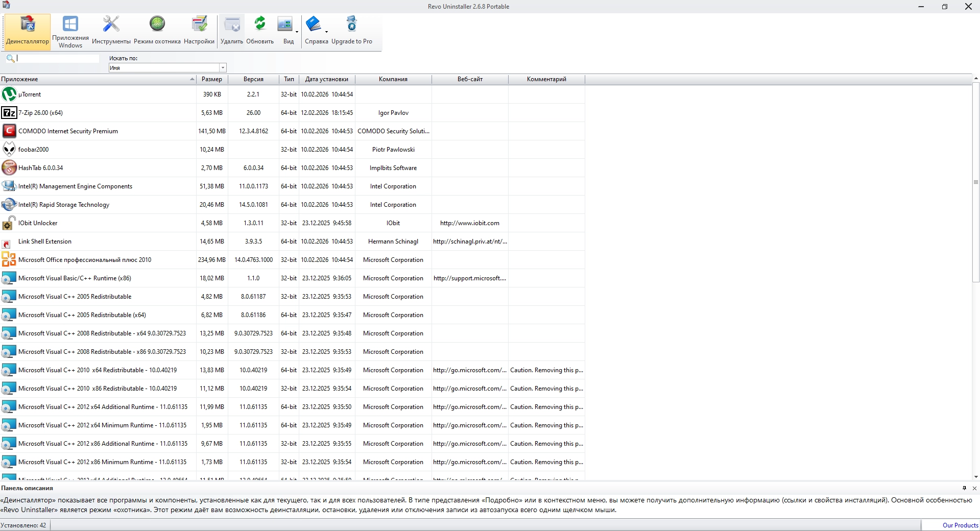Select Visual C++ 2012 x64 Minimum Runtime row
Viewport: 980px width, 531px height.
[x=292, y=425]
